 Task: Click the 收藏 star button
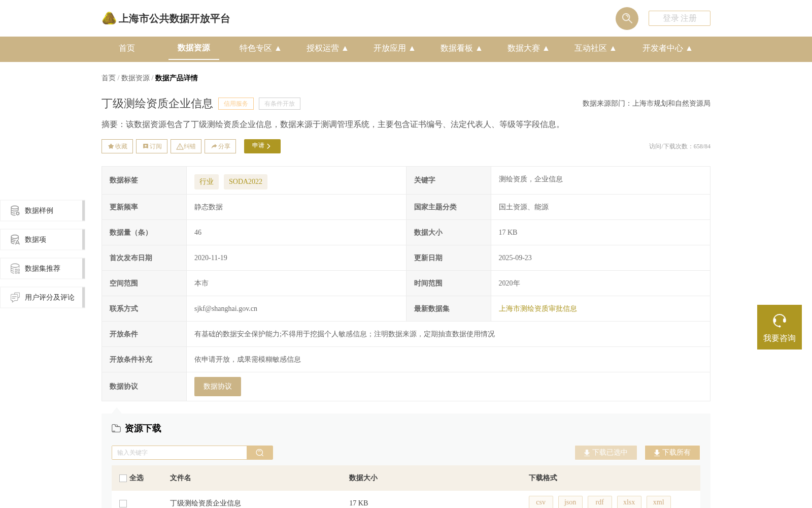click(117, 146)
